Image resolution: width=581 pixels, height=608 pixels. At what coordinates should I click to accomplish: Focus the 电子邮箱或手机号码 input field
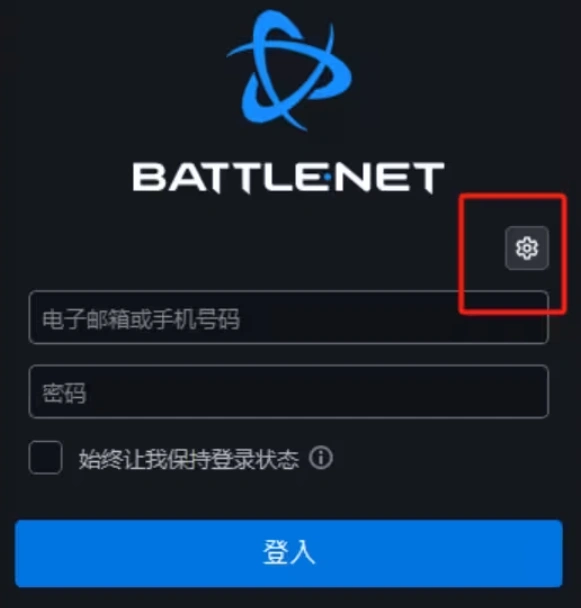click(x=289, y=317)
